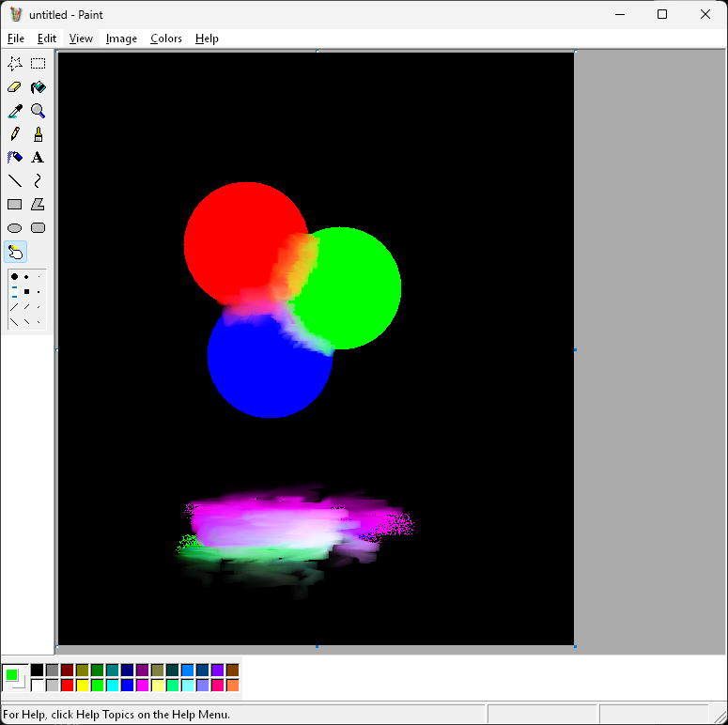The height and width of the screenshot is (725, 728).
Task: Choose the medium square brush shape
Action: click(x=26, y=291)
